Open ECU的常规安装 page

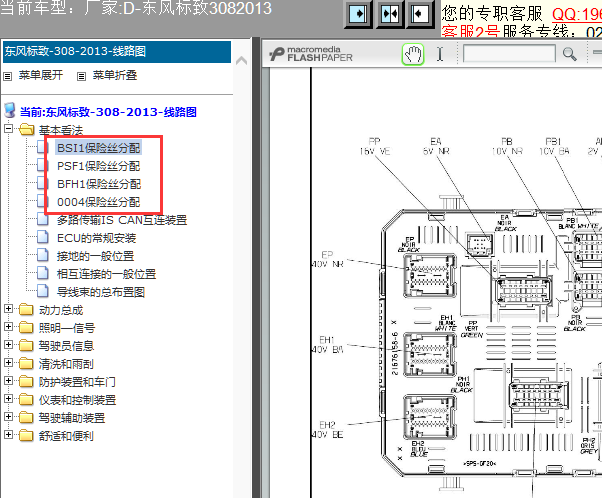tap(96, 238)
